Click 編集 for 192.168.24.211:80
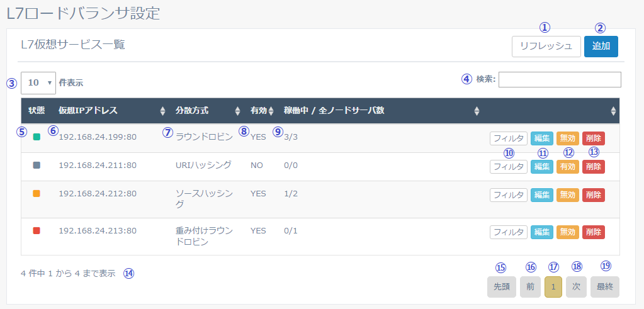 pyautogui.click(x=542, y=167)
